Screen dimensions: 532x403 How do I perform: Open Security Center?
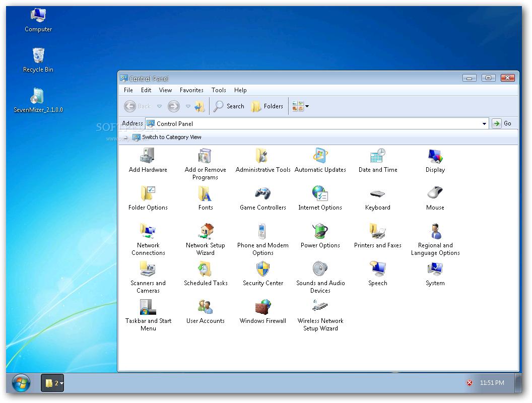263,274
